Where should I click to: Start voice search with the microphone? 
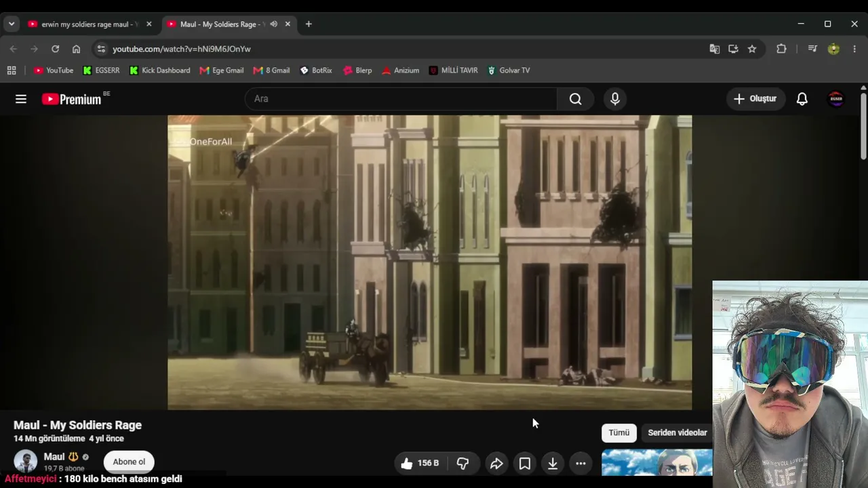pyautogui.click(x=615, y=99)
